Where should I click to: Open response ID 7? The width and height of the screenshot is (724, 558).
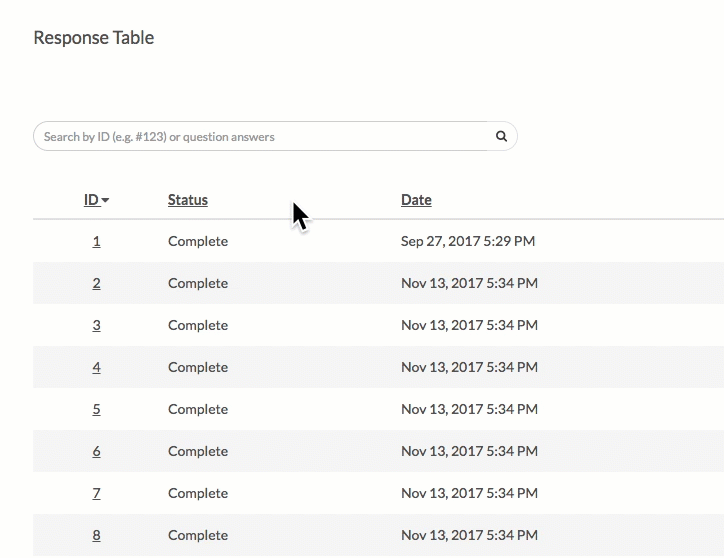coord(96,493)
